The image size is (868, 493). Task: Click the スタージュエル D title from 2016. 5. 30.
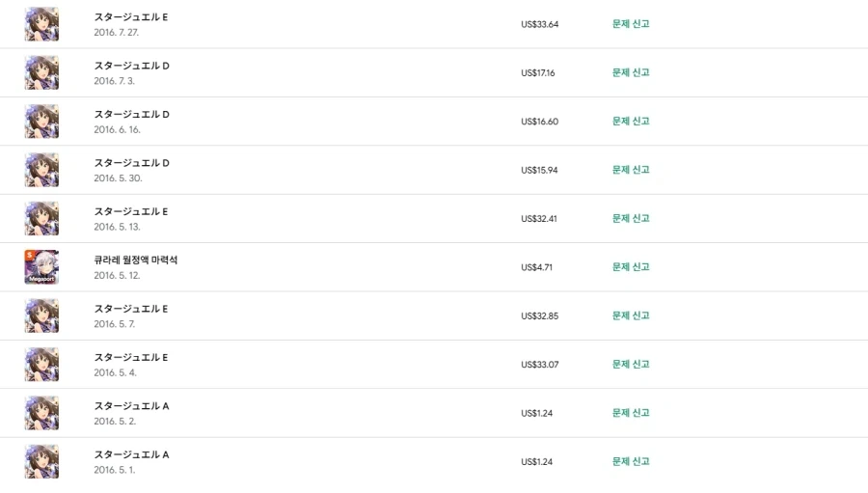pos(131,163)
